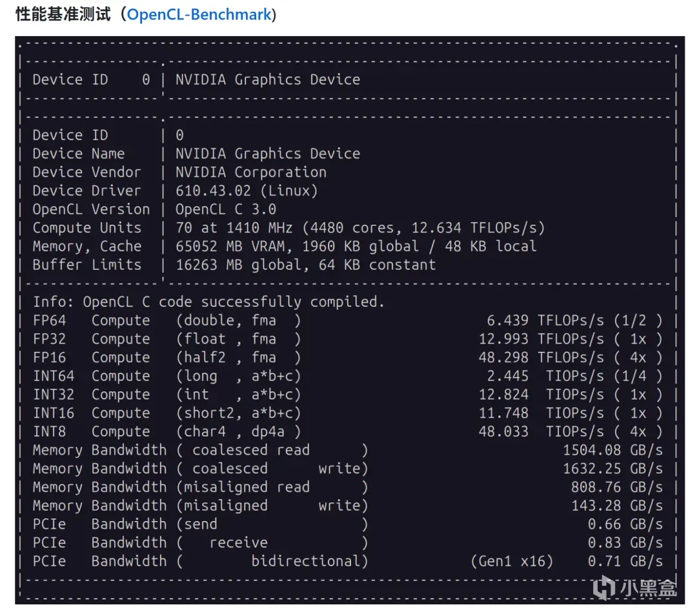Click the 'Device Driver' row label
697x616 pixels.
[86, 190]
